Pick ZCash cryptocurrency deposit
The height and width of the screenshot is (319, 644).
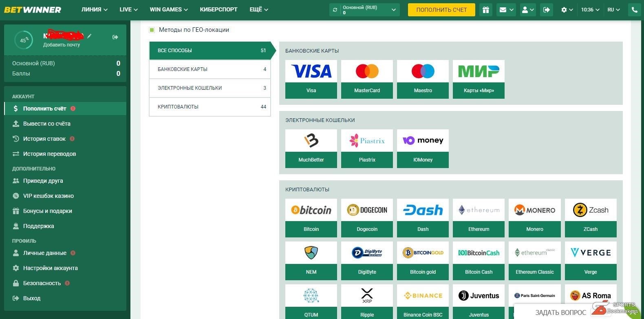pos(591,218)
